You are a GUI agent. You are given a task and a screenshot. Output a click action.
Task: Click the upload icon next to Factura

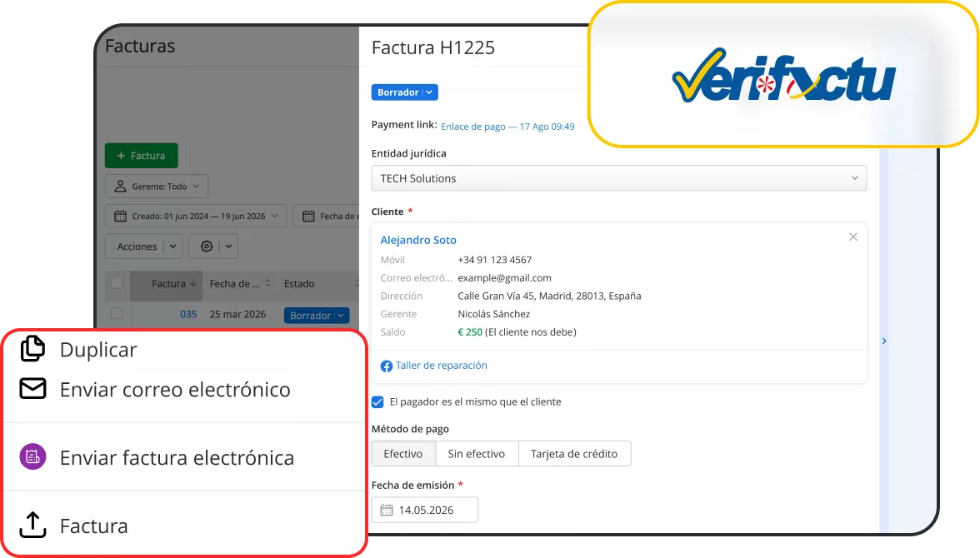pos(32,525)
